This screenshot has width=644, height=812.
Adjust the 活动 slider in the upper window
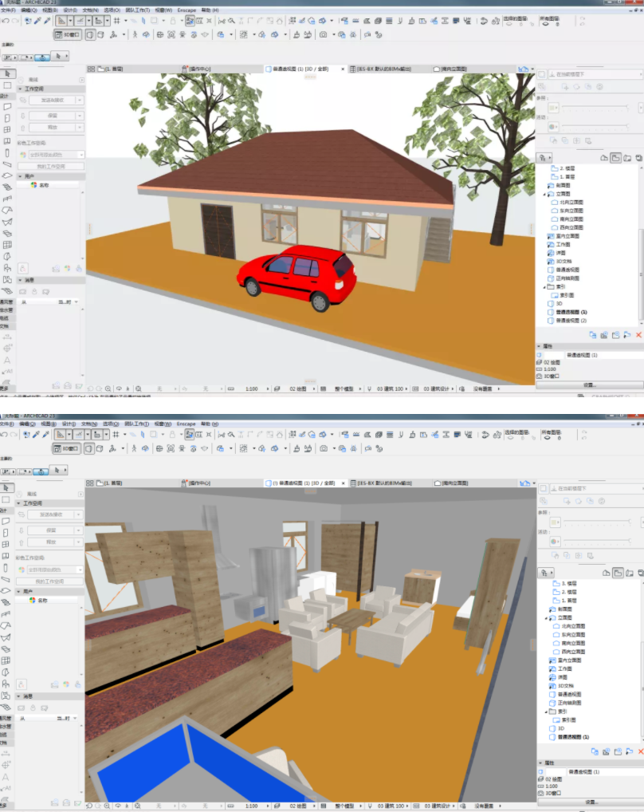click(x=595, y=126)
